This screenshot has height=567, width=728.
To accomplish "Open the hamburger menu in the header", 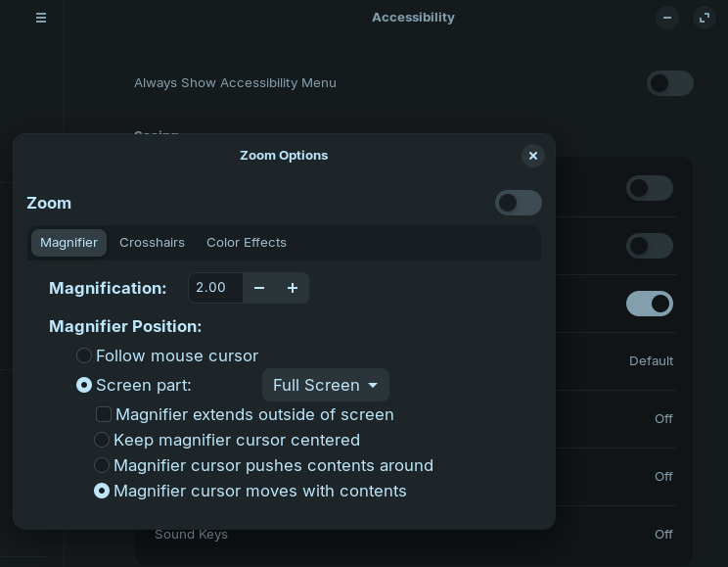I will coord(41,18).
